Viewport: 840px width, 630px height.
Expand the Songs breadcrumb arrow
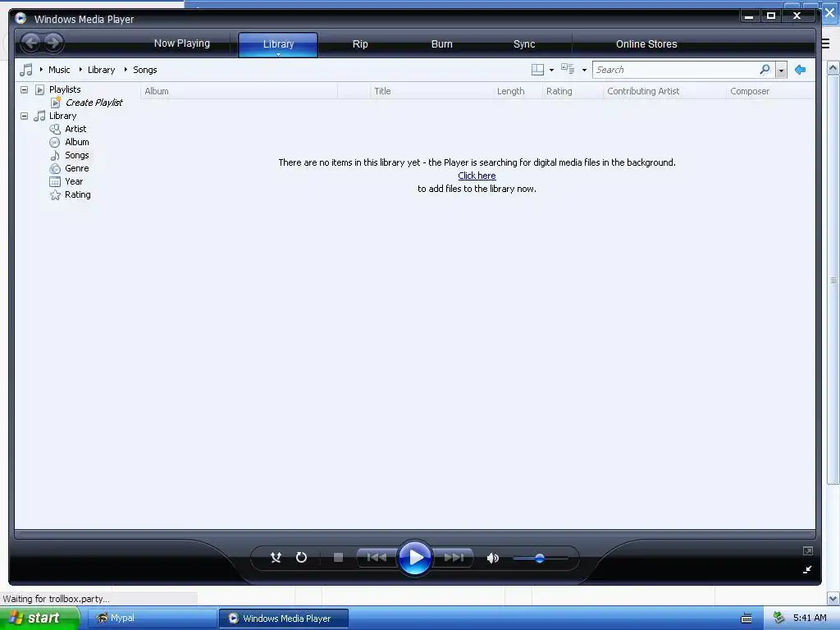click(x=126, y=70)
